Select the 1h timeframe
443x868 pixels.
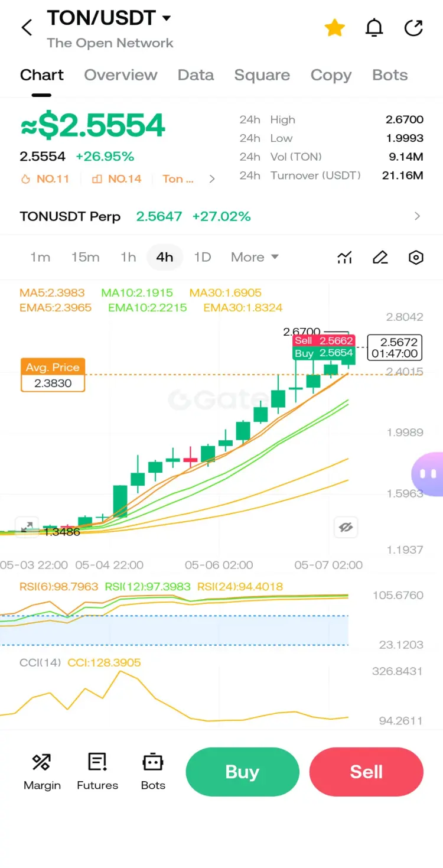point(128,257)
